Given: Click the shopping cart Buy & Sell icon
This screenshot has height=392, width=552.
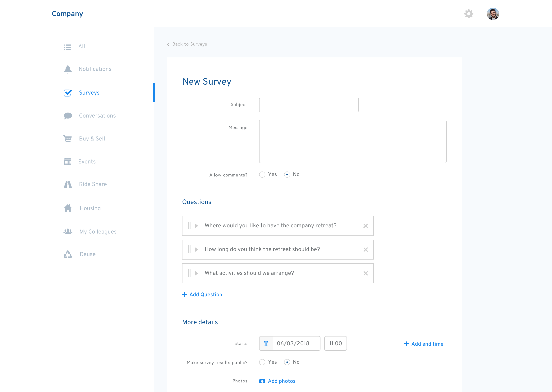Looking at the screenshot, I should [68, 139].
